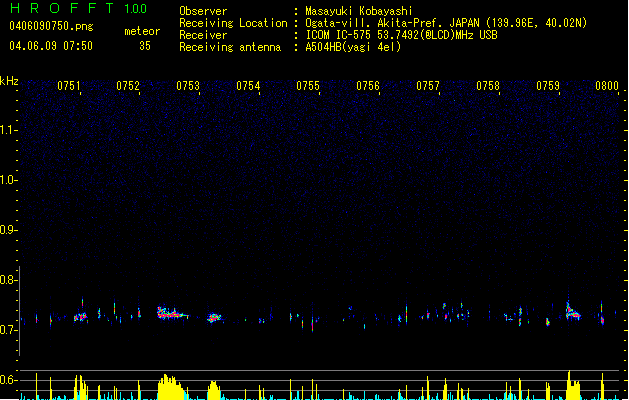Click the name Masayuki Kobayashi
Viewport: 629px width, 400px height.
point(359,11)
